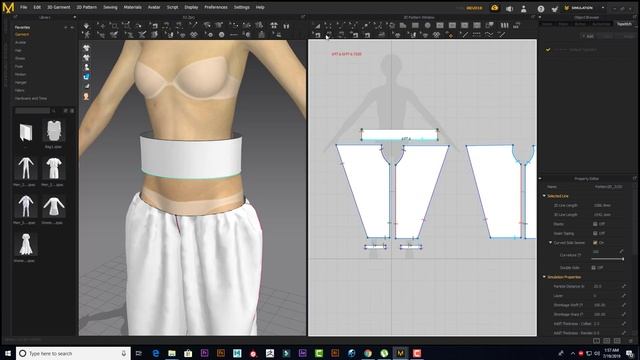Collapse the Simulation Properties section

coord(544,277)
